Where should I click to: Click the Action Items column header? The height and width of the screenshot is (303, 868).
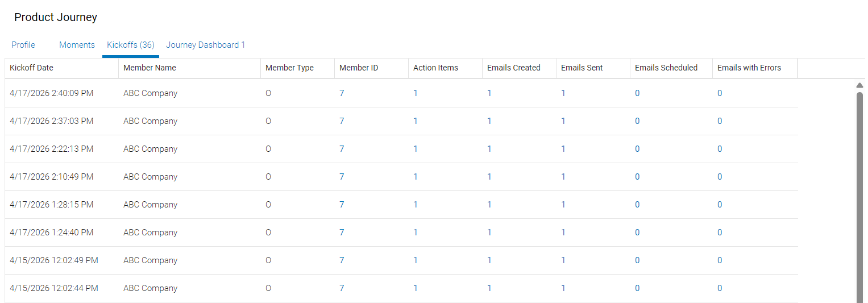tap(445, 68)
